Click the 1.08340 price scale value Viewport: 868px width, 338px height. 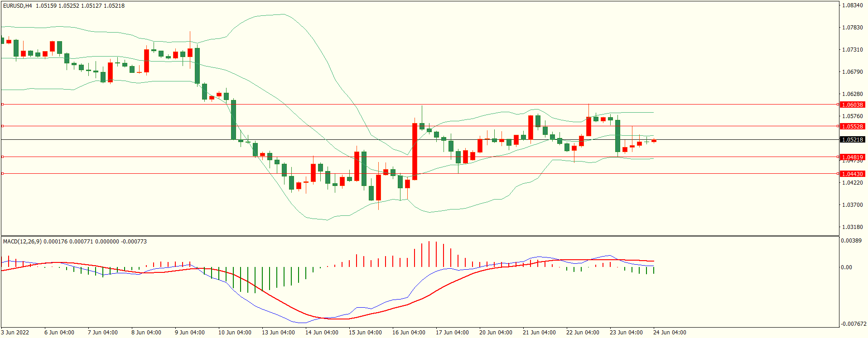[x=852, y=5]
